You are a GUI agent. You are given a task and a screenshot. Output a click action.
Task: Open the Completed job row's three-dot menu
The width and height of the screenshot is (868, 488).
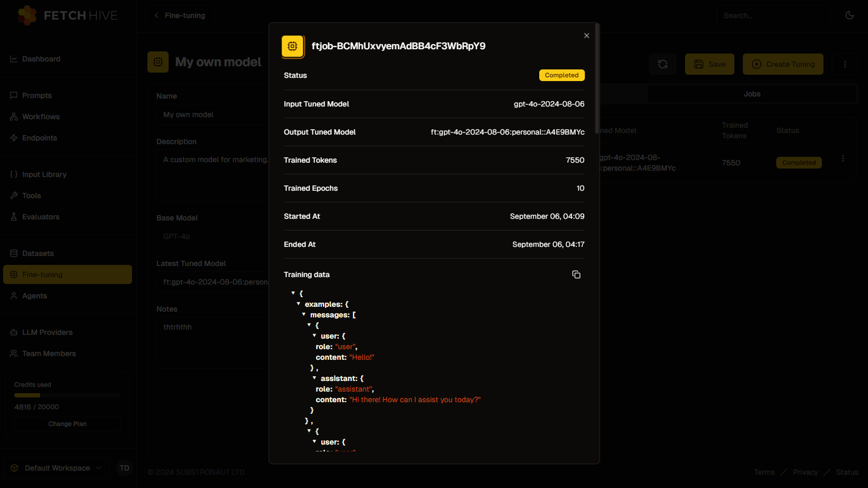click(x=843, y=158)
